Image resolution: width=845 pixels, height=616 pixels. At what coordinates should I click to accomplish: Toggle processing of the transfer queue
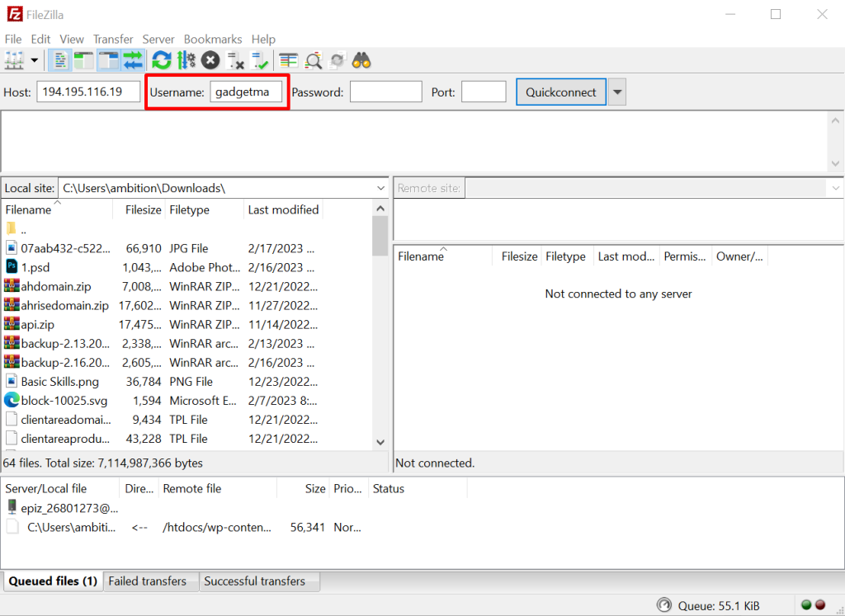coord(186,60)
